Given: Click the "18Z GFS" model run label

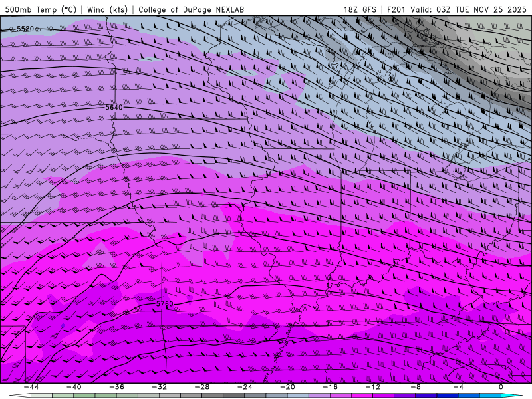Looking at the screenshot, I should tap(360, 9).
